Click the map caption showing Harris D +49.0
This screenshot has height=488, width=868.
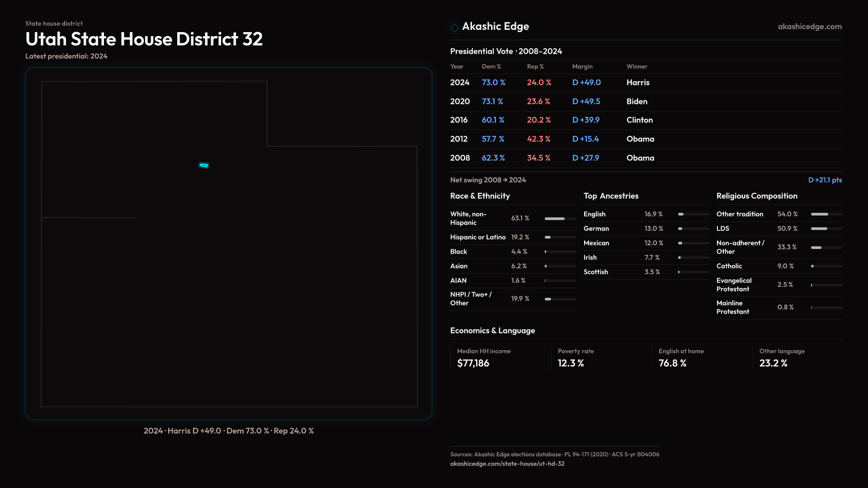[x=228, y=431]
